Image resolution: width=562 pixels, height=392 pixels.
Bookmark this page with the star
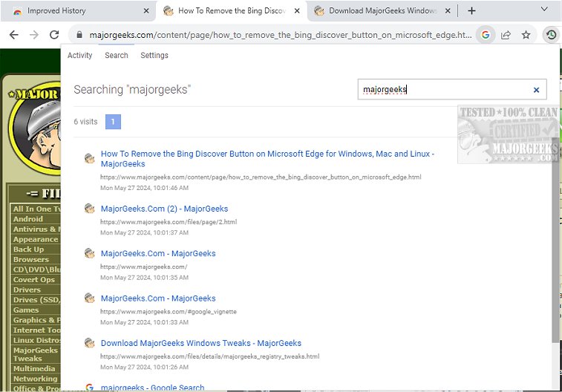tap(526, 35)
